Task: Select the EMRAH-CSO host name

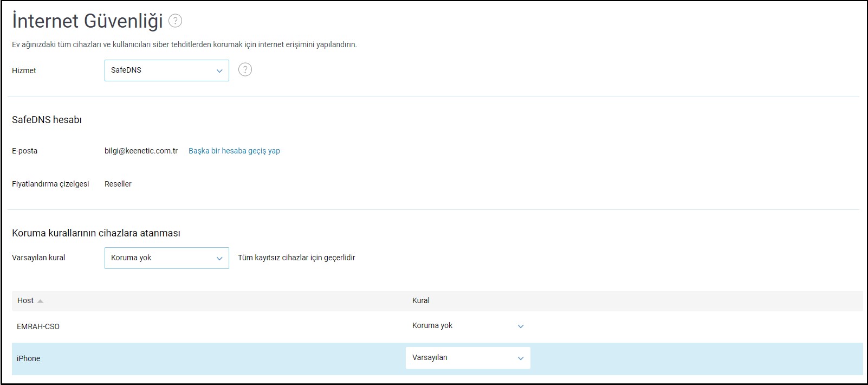Action: pyautogui.click(x=38, y=326)
